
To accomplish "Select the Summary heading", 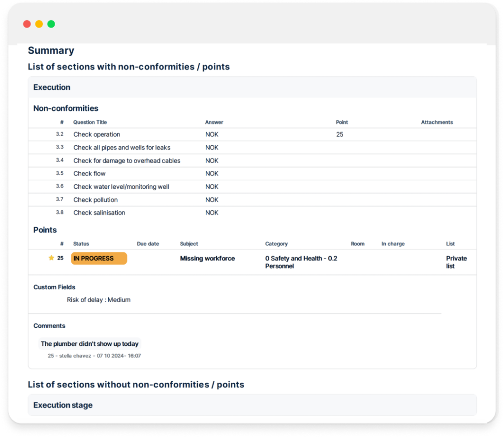I will pos(51,50).
